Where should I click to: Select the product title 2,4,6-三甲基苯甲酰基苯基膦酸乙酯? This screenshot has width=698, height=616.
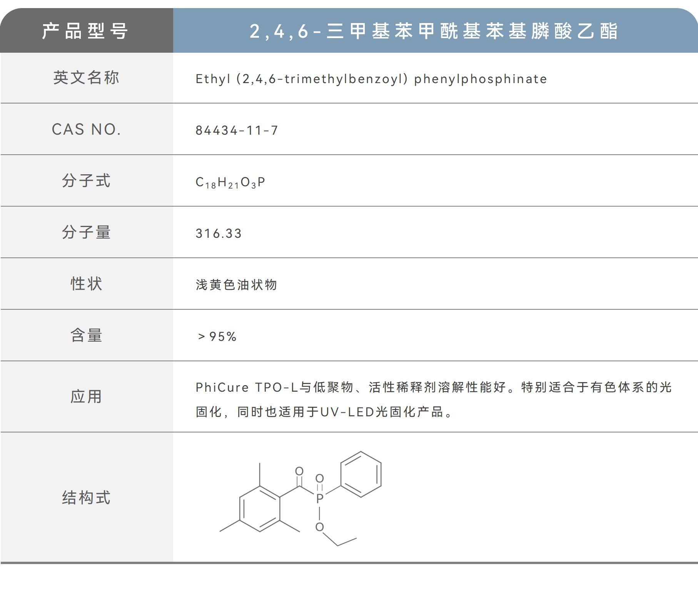[x=435, y=32]
